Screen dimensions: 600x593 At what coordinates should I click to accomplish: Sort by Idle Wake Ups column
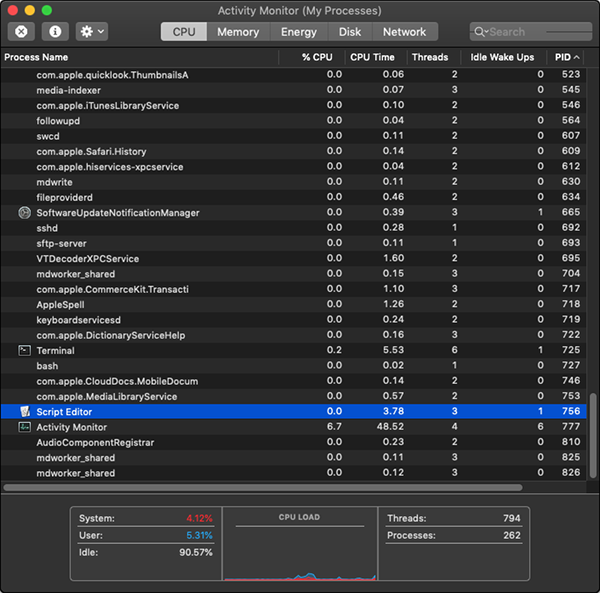tap(503, 57)
